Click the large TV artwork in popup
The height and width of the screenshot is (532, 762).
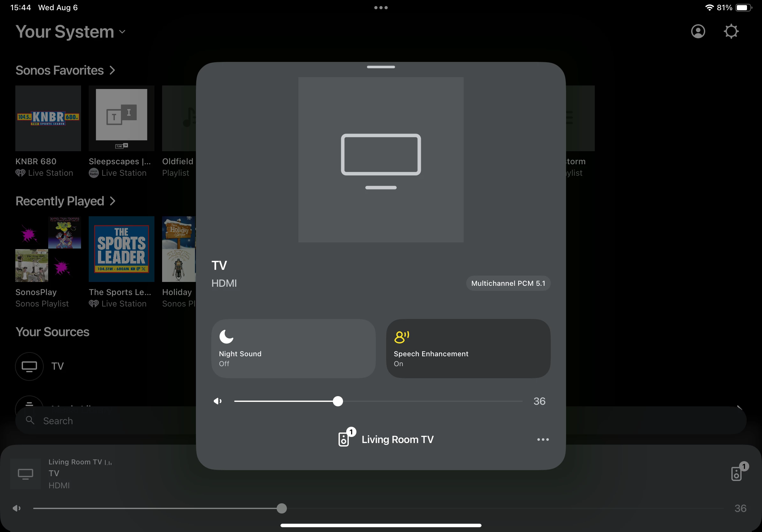pos(381,160)
